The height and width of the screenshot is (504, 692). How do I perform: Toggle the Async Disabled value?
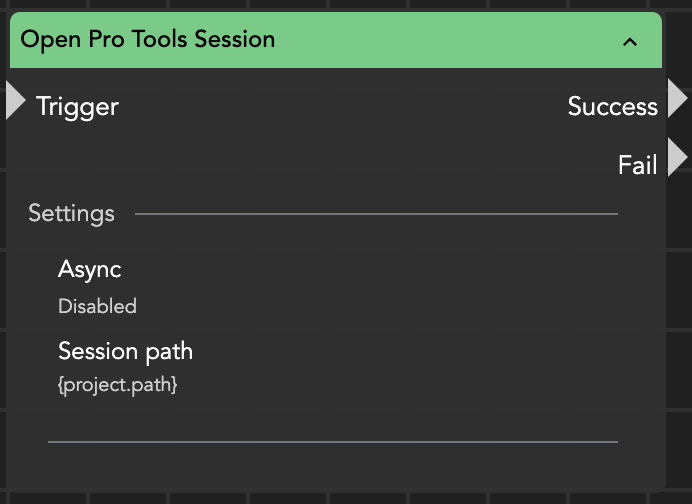pyautogui.click(x=97, y=306)
